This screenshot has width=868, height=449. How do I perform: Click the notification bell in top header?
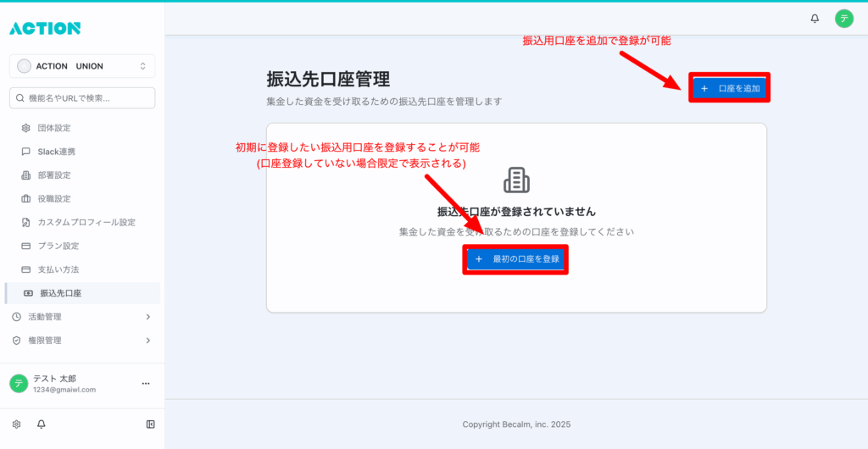click(x=815, y=18)
